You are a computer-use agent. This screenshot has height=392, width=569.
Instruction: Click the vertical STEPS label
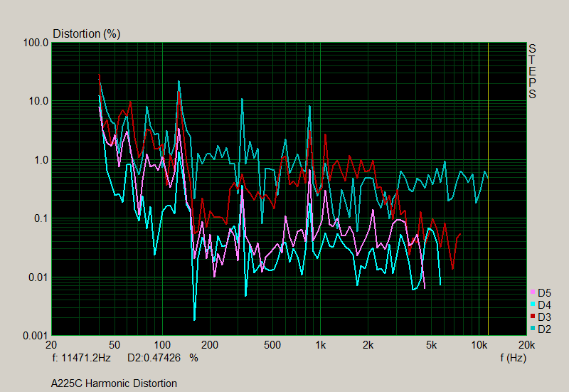click(532, 71)
